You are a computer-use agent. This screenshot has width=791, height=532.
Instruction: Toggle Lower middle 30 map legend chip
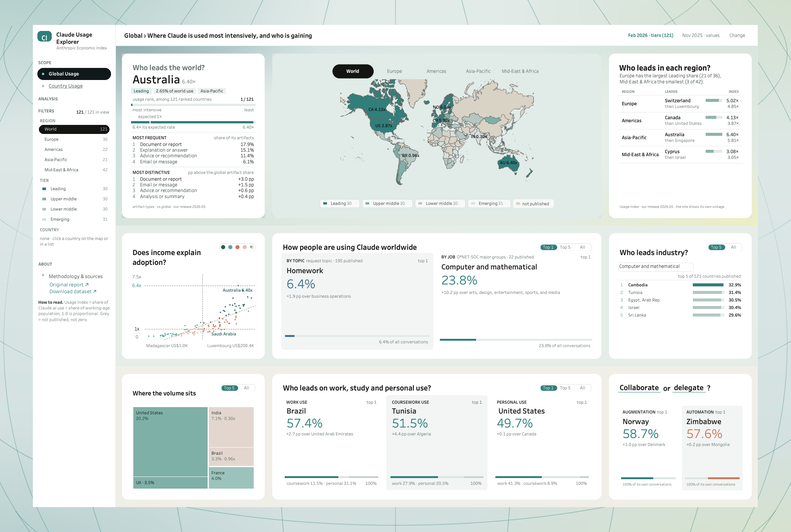coord(440,203)
